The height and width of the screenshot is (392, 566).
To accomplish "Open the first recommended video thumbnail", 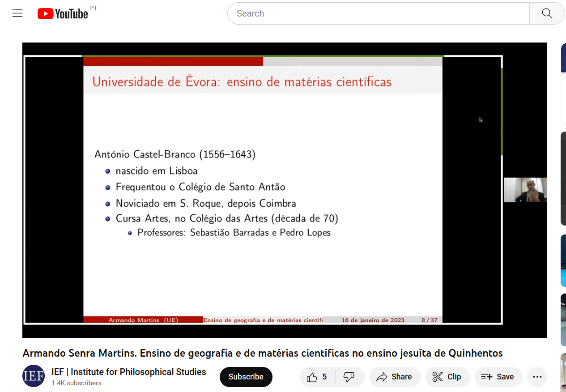I will 563,84.
